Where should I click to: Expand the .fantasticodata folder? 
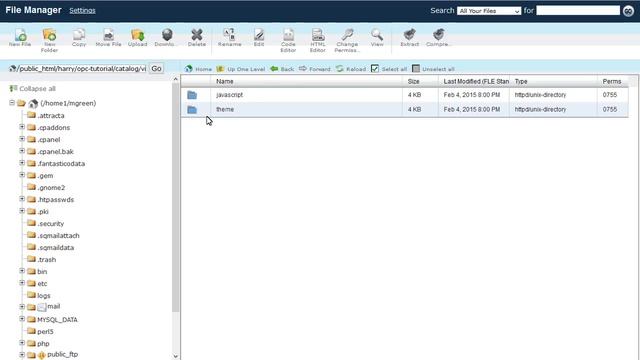tap(22, 163)
